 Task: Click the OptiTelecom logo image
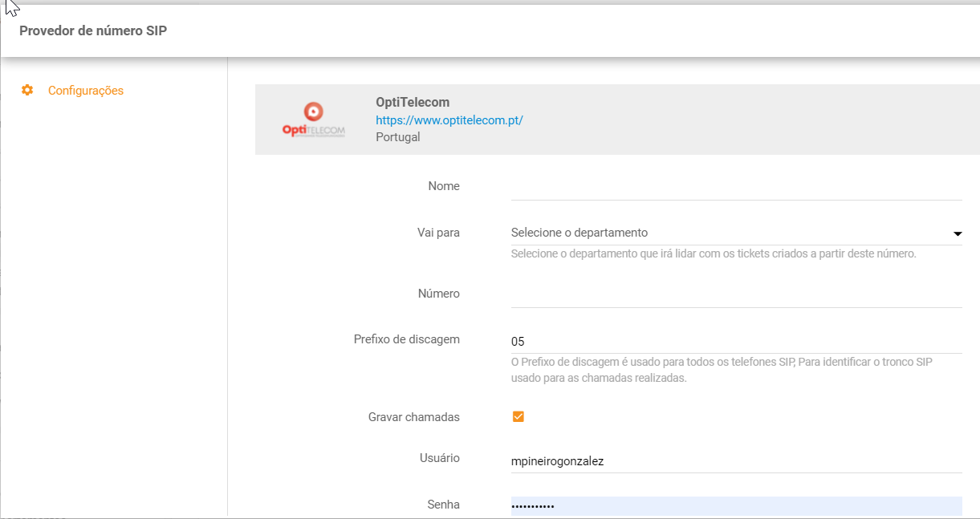pos(314,120)
